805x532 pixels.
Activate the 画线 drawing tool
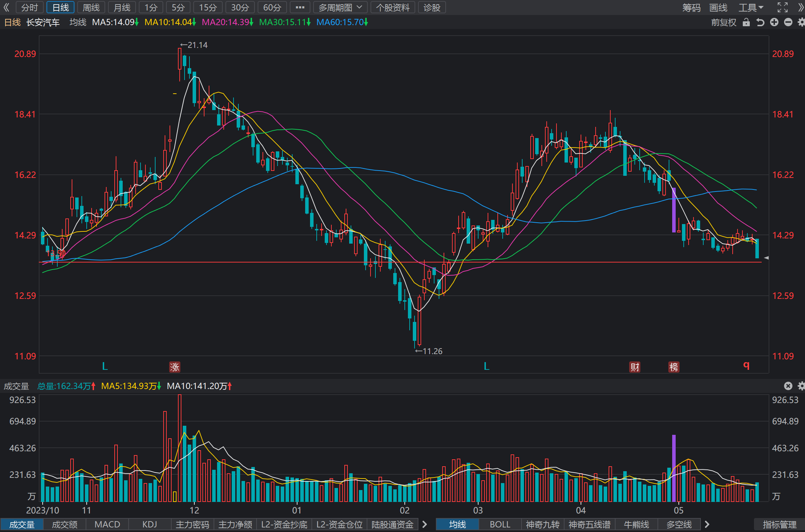718,7
